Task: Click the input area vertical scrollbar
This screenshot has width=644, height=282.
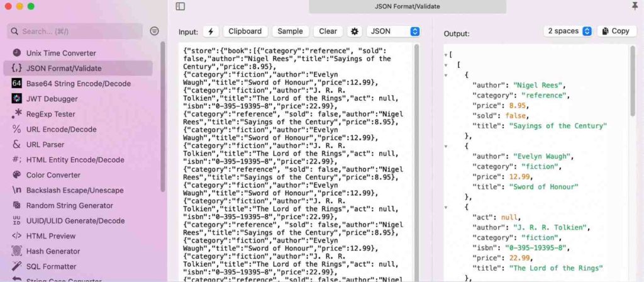Action: [416, 162]
